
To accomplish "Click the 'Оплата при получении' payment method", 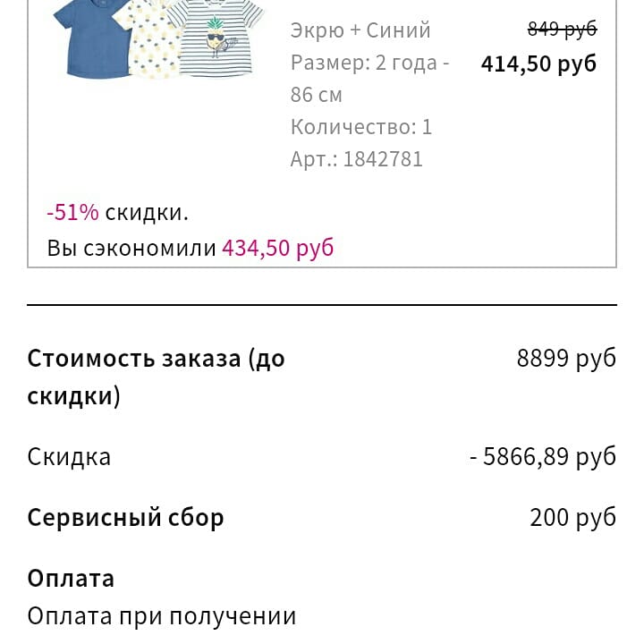I will coord(161,616).
